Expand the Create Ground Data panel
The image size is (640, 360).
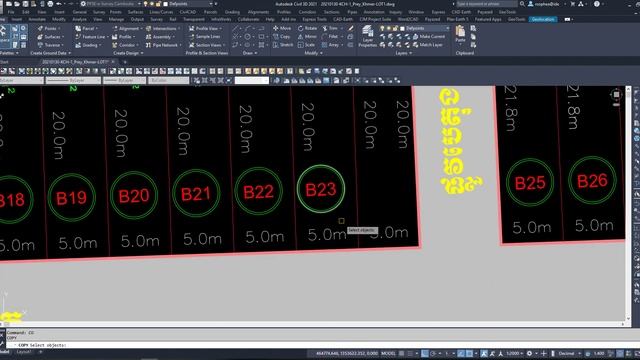(51, 53)
